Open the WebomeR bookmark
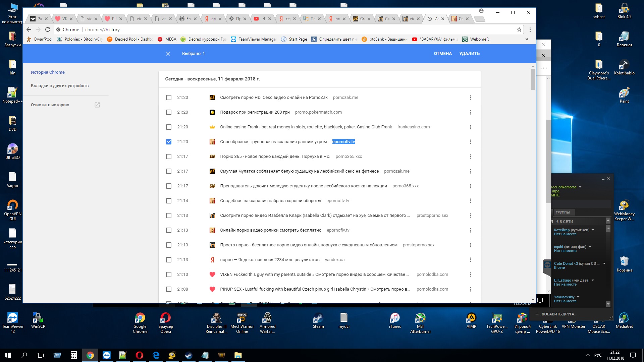 point(476,39)
